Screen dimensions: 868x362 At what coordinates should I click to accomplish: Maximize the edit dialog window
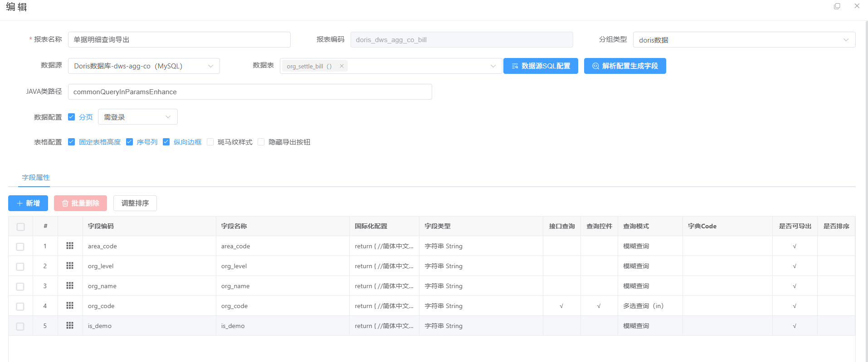[x=837, y=6]
